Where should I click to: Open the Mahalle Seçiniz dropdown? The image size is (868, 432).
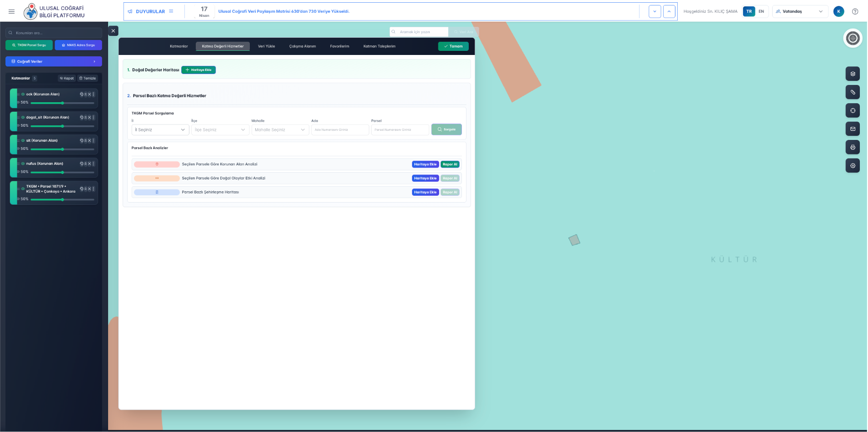point(280,130)
